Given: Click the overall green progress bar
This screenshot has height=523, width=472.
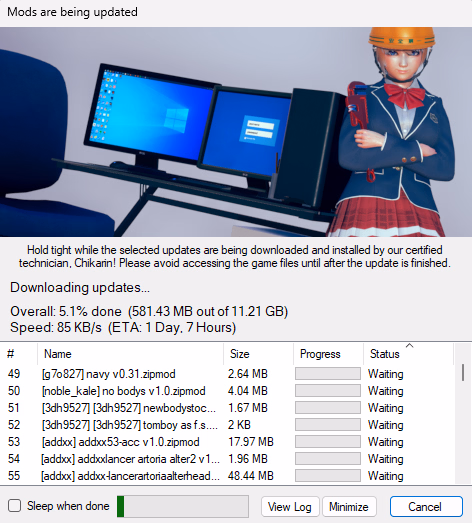Looking at the screenshot, I should [183, 506].
